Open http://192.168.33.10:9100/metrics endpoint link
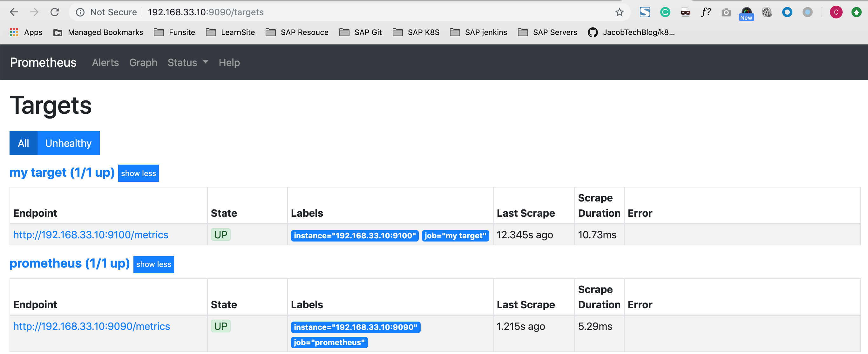This screenshot has width=868, height=354. [91, 235]
